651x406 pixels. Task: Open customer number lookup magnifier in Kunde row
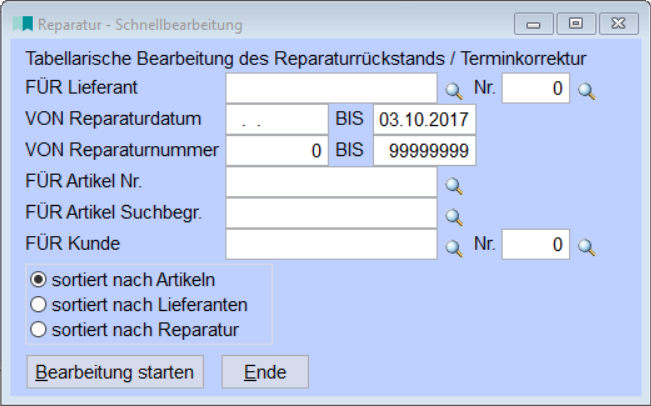coord(587,247)
